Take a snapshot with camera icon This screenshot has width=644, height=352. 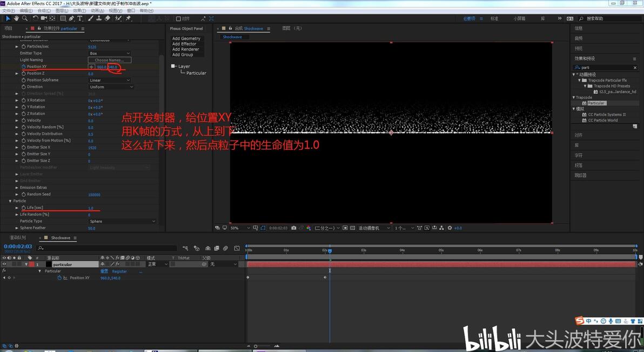[294, 228]
